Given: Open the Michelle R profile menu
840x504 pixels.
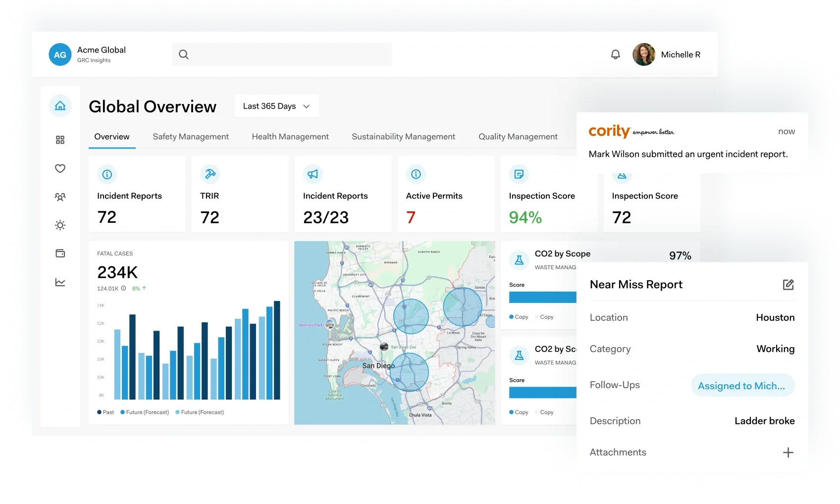Looking at the screenshot, I should (x=667, y=54).
